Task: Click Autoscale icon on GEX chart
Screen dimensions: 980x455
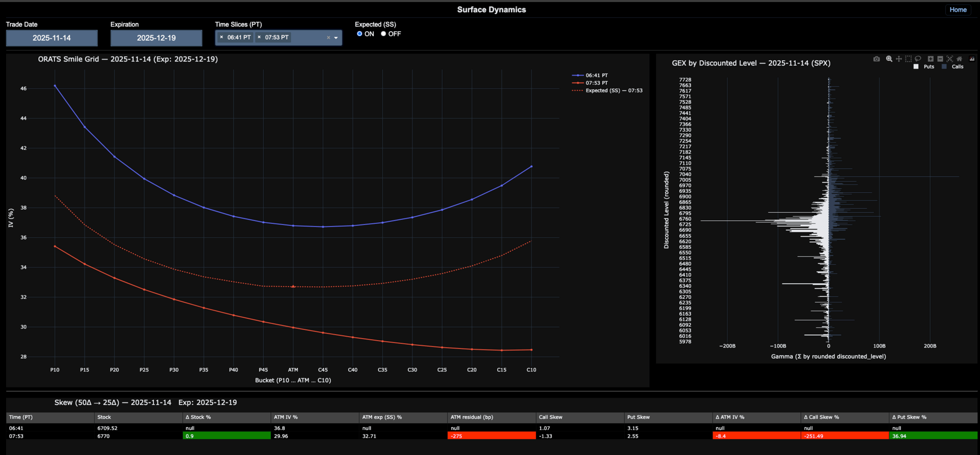Action: coord(950,59)
